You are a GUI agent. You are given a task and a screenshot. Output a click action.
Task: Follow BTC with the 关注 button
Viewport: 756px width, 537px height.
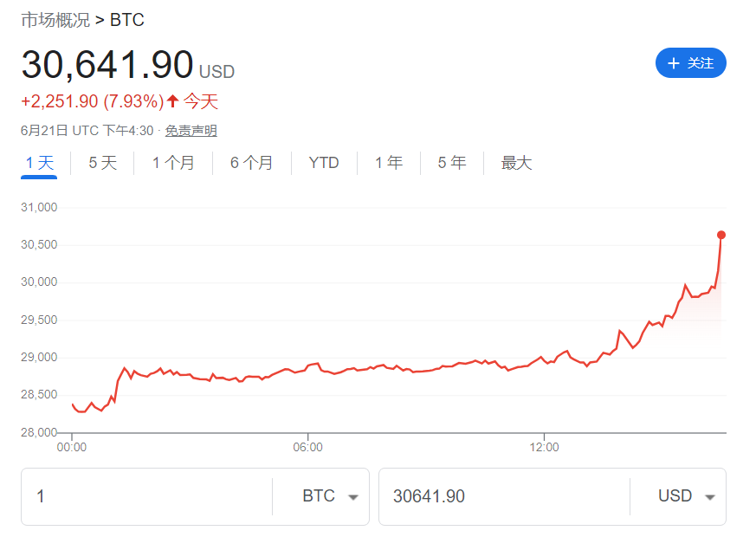pos(690,63)
